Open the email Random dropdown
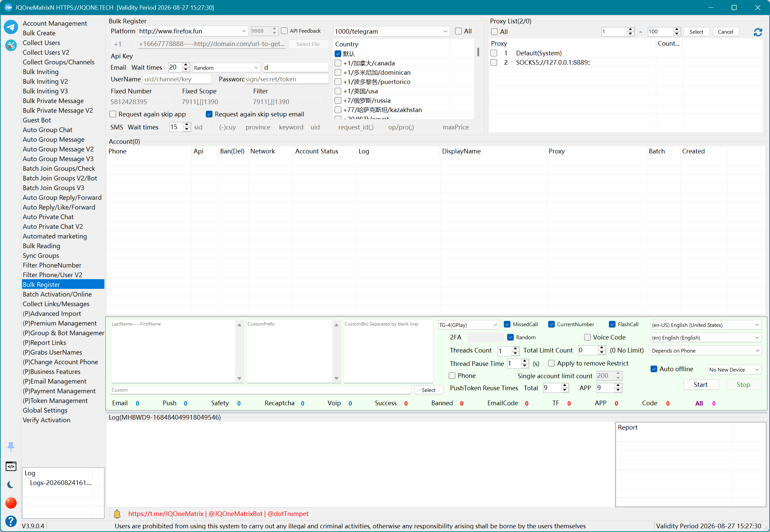 click(256, 68)
